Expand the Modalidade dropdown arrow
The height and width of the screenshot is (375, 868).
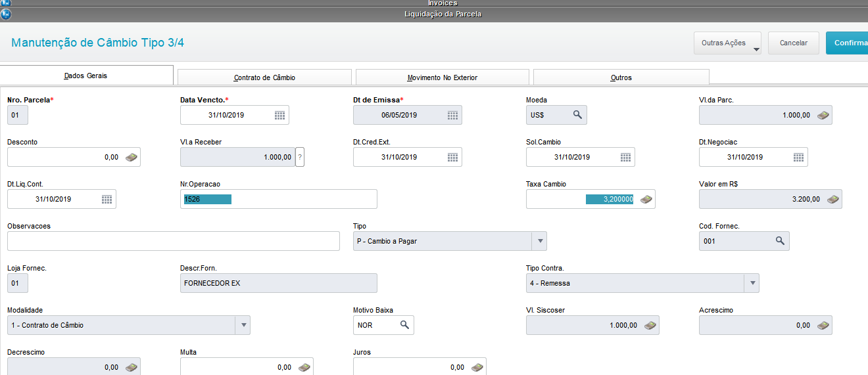pos(243,325)
